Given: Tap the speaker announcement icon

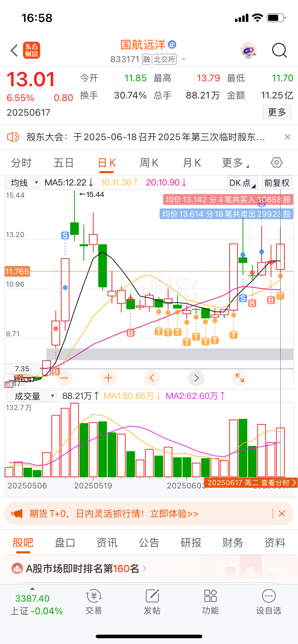Looking at the screenshot, I should pyautogui.click(x=13, y=137).
